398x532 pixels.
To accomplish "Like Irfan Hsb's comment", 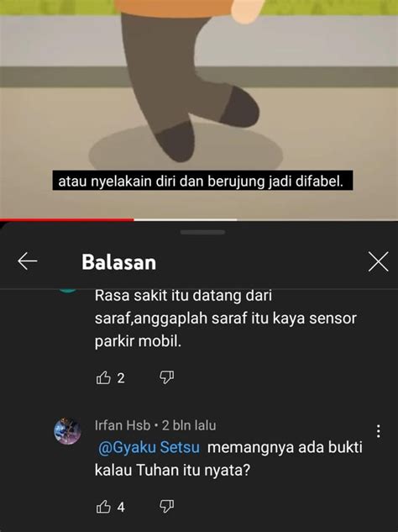I will click(103, 507).
